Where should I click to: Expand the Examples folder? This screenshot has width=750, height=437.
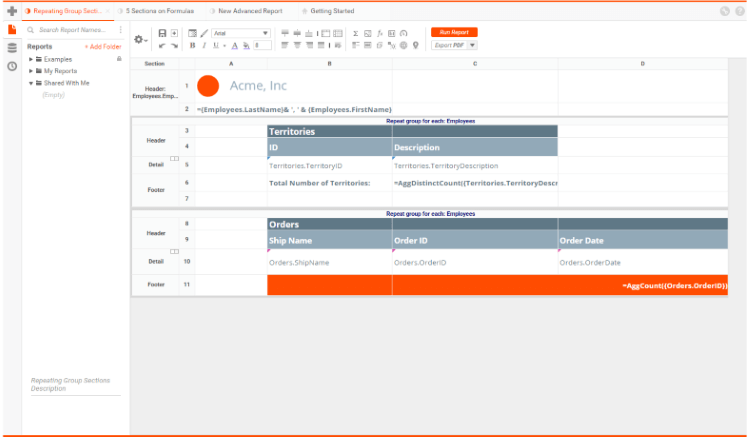click(31, 59)
